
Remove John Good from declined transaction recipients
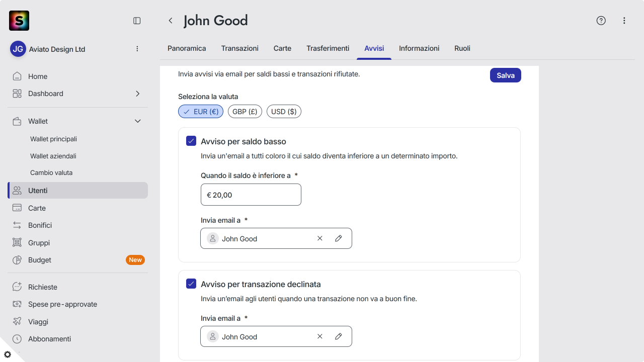(320, 336)
